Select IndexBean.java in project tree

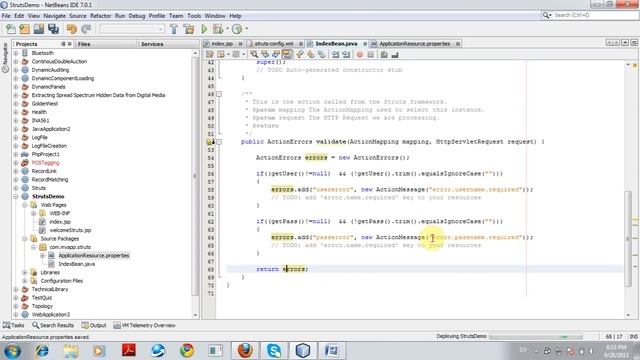click(x=76, y=264)
